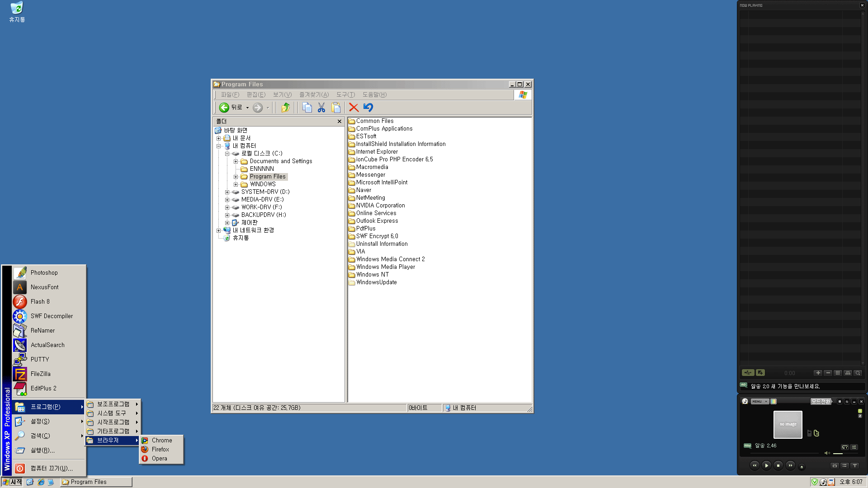The image size is (868, 488).
Task: Click playlist search magnifier icon
Action: (x=858, y=373)
